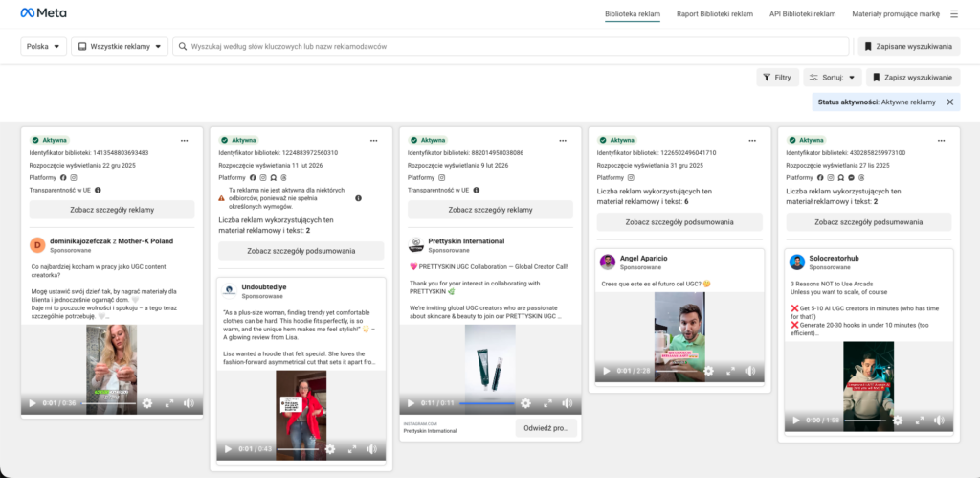Image resolution: width=980 pixels, height=478 pixels.
Task: Open Zapisane wyszukiwania bookmark button
Action: [907, 46]
